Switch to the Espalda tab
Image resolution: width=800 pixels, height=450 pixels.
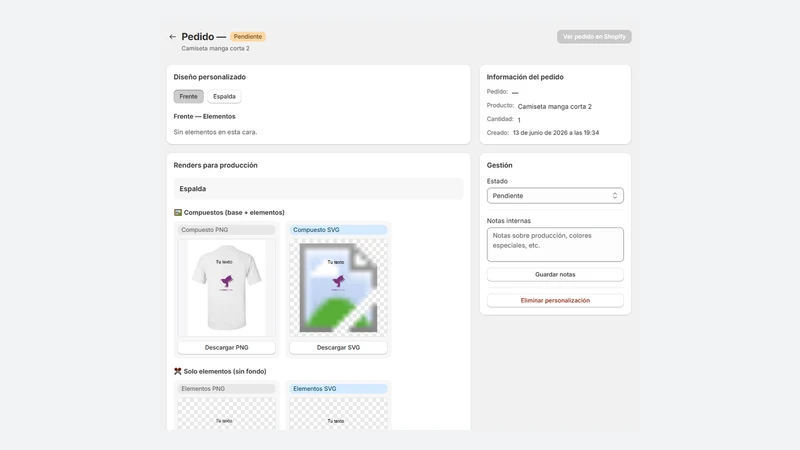224,96
